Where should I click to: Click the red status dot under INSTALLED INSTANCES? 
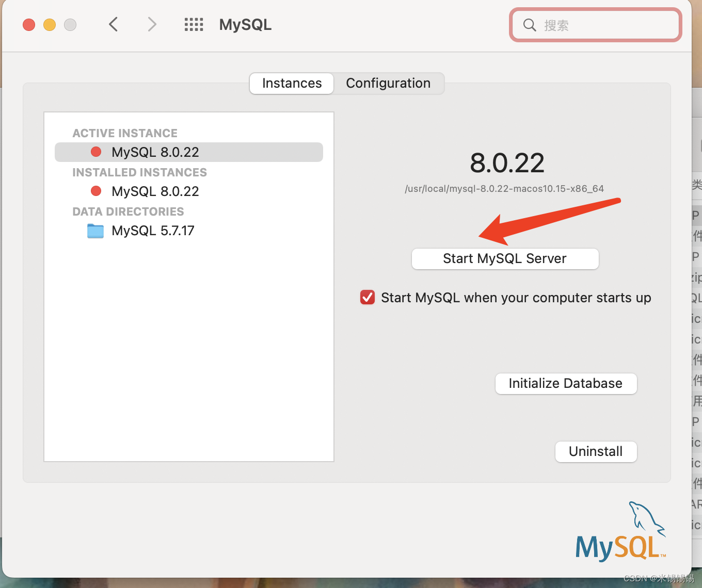tap(96, 191)
